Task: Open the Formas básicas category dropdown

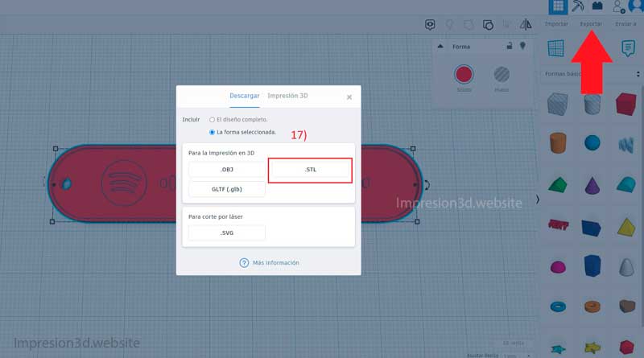Action: click(x=592, y=74)
